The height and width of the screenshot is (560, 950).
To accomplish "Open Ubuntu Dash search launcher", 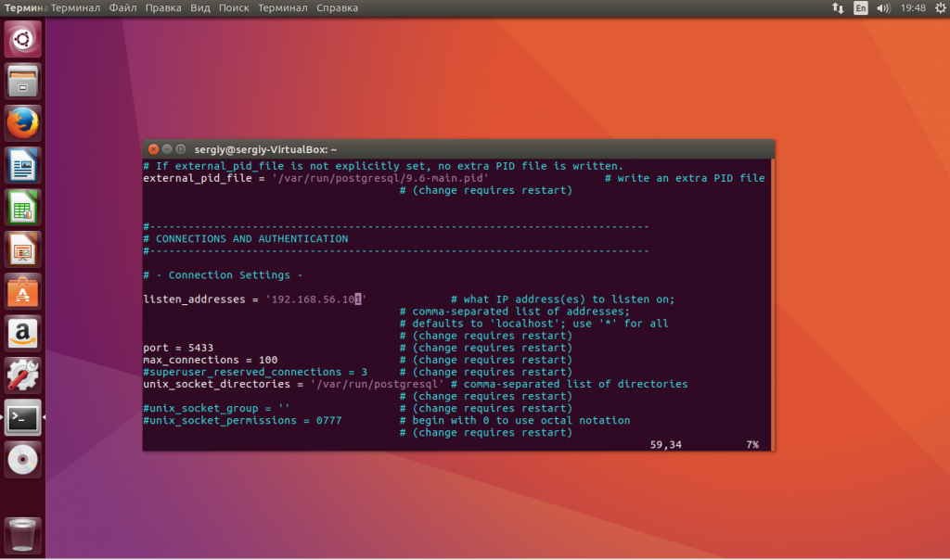I will tap(22, 40).
